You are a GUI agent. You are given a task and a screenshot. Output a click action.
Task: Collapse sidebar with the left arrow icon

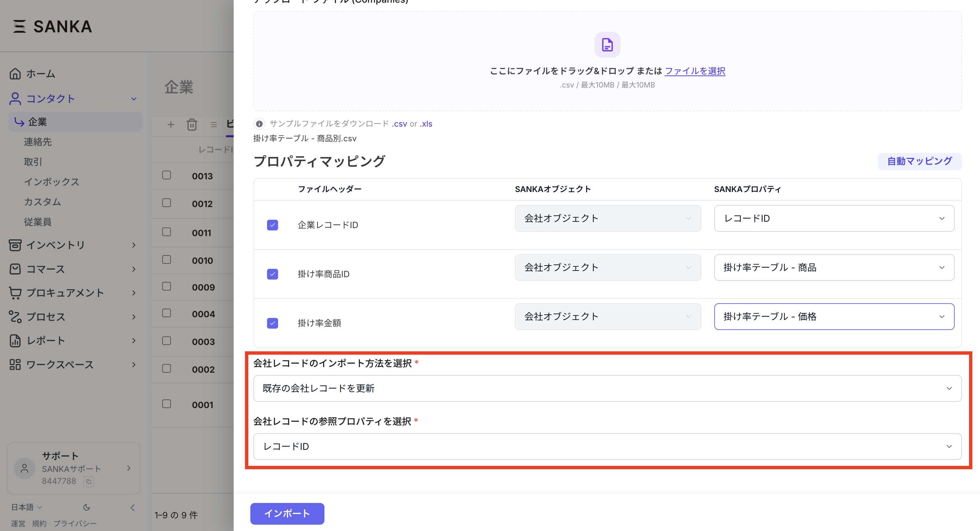click(x=133, y=507)
